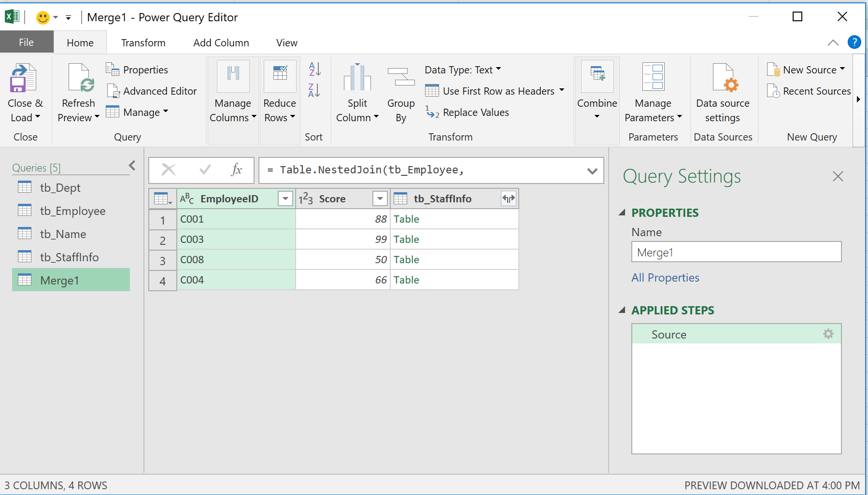The width and height of the screenshot is (868, 495).
Task: Collapse the PROPERTIES section triangle
Action: pos(622,212)
